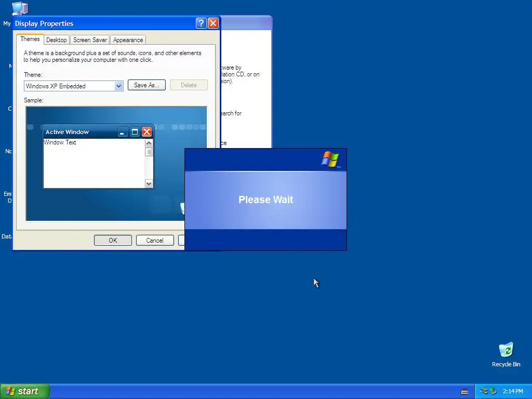Go to the Appearance tab
The width and height of the screenshot is (532, 399).
point(128,40)
